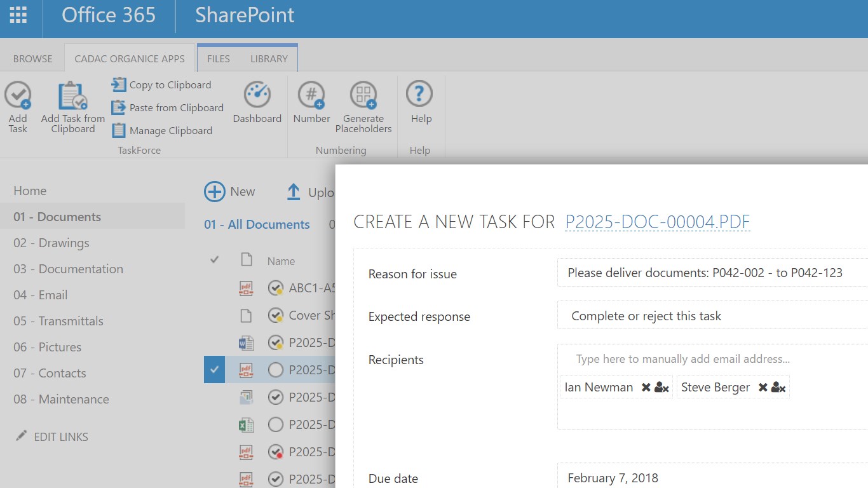Viewport: 868px width, 488px height.
Task: Click Add Task from Clipboard icon
Action: click(72, 96)
